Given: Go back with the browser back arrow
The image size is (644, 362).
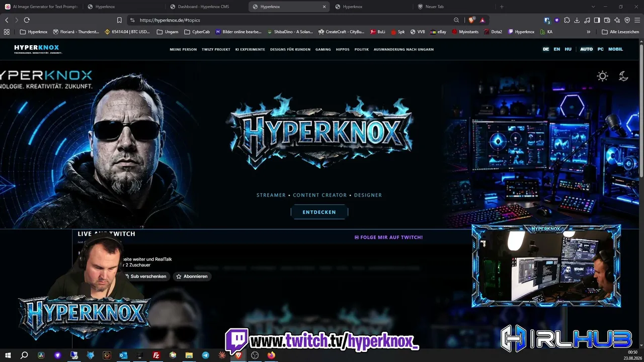Looking at the screenshot, I should click(x=7, y=20).
